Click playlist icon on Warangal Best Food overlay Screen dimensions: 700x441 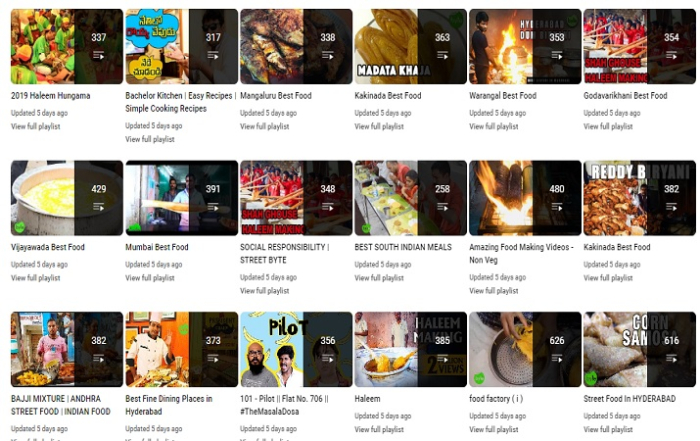[x=557, y=56]
